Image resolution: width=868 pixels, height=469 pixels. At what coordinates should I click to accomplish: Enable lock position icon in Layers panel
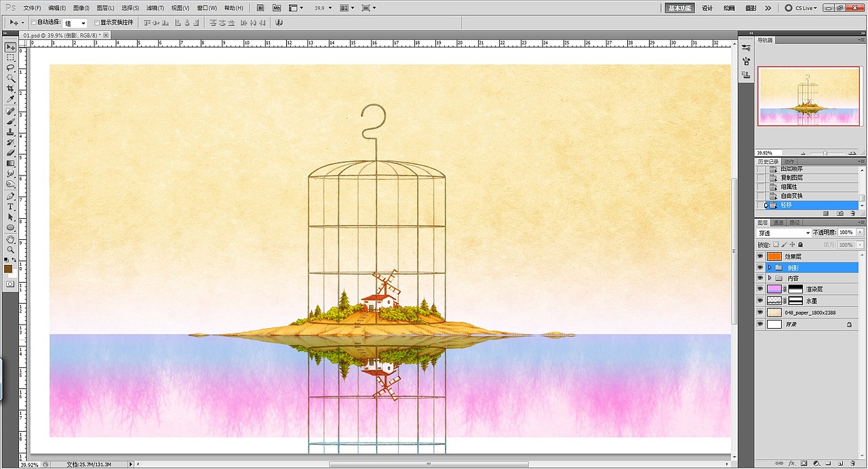tap(792, 245)
